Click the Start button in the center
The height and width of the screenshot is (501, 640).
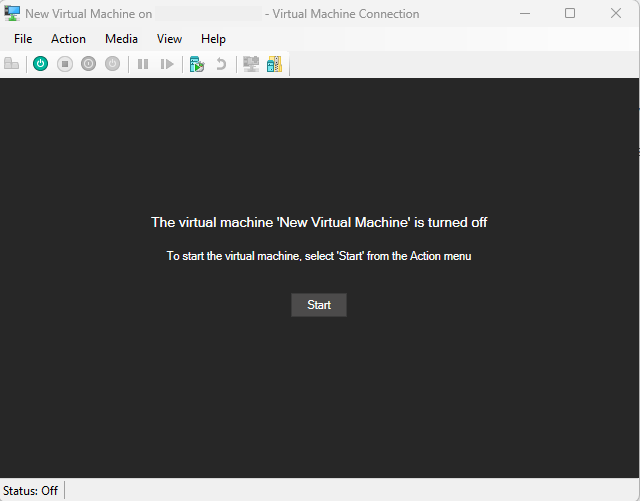point(319,305)
